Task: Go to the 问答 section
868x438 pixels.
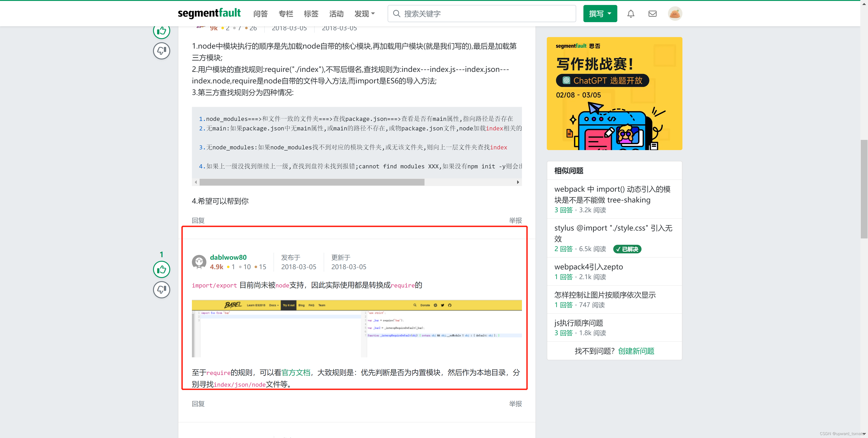Action: point(260,14)
